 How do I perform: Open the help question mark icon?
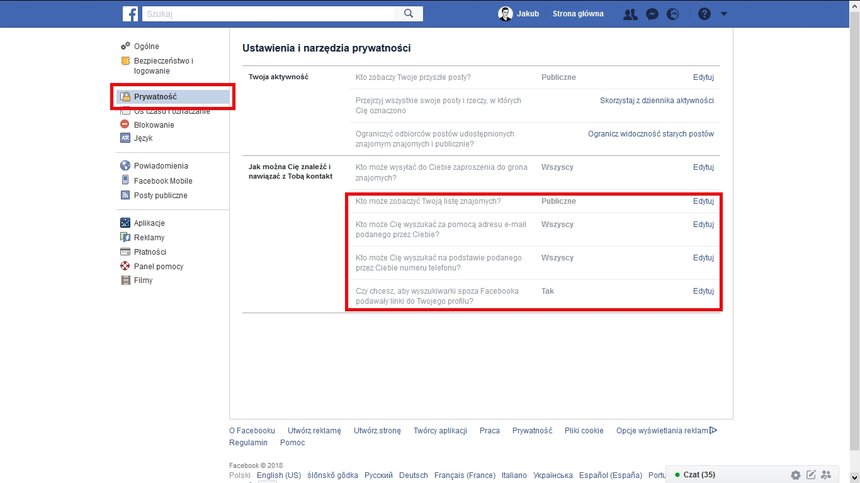[x=704, y=14]
